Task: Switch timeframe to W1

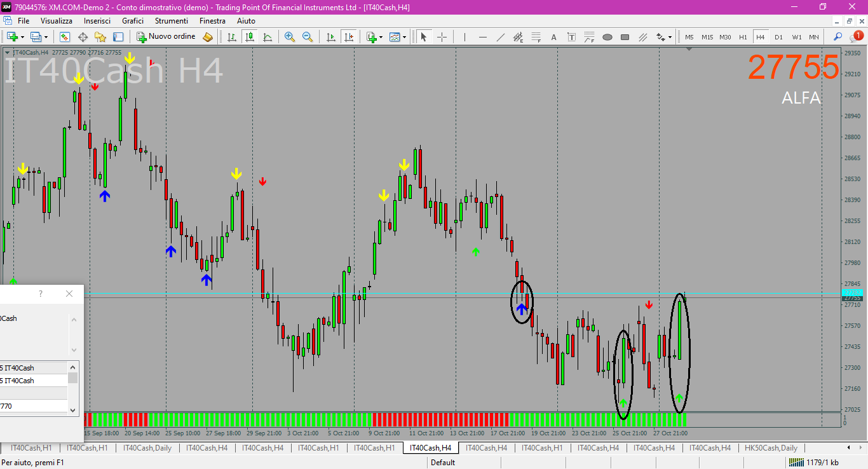Action: pos(796,37)
